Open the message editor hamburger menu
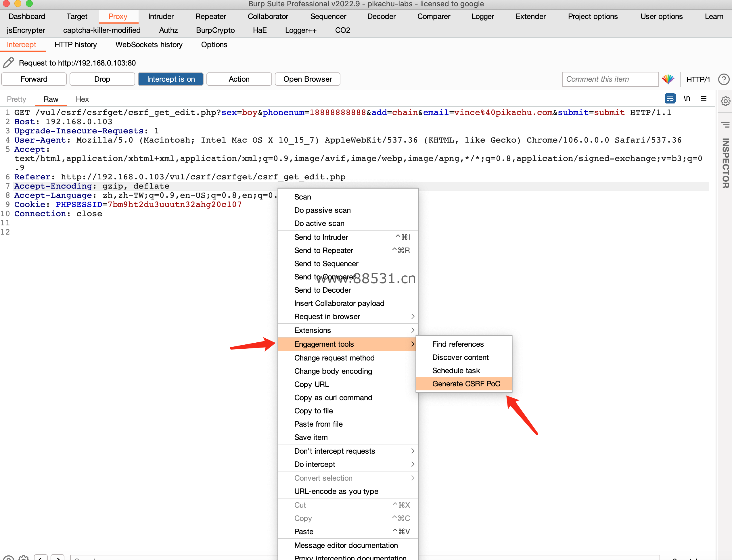732x560 pixels. click(x=703, y=99)
